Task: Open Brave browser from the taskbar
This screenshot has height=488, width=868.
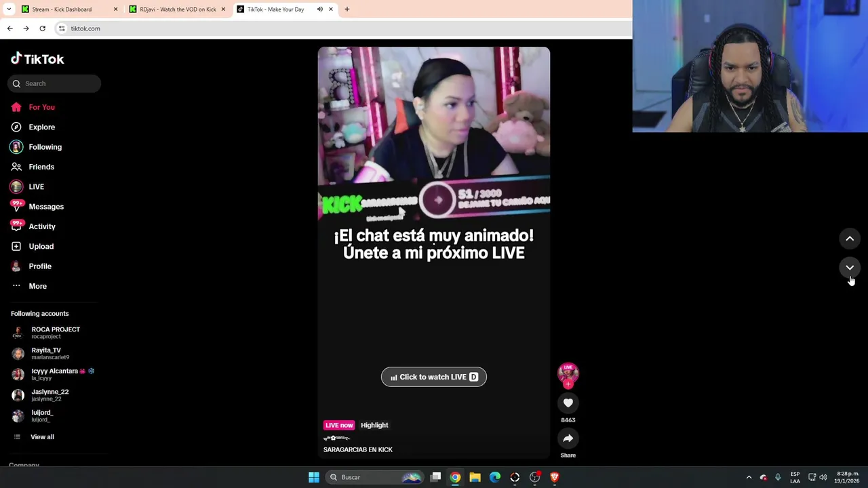Action: tap(555, 477)
